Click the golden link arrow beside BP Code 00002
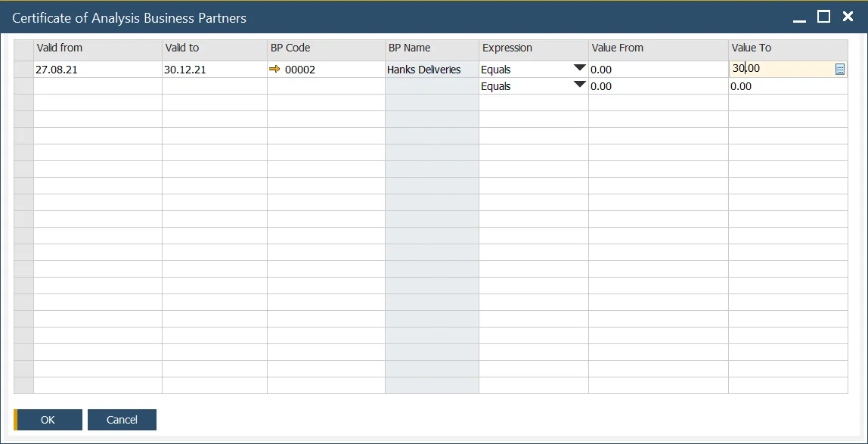The image size is (868, 444). tap(274, 70)
